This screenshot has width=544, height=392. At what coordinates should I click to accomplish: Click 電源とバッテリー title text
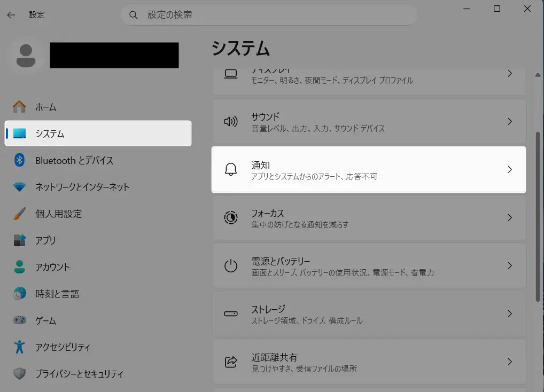(281, 261)
